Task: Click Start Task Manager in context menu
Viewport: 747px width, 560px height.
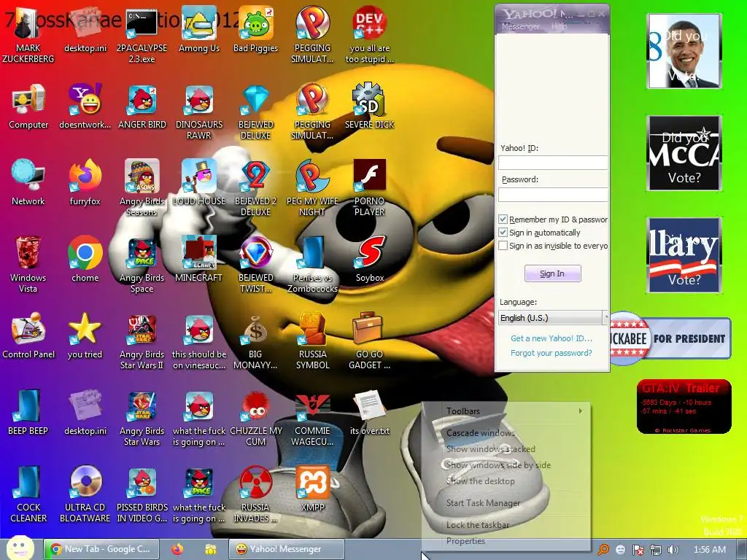Action: point(483,503)
